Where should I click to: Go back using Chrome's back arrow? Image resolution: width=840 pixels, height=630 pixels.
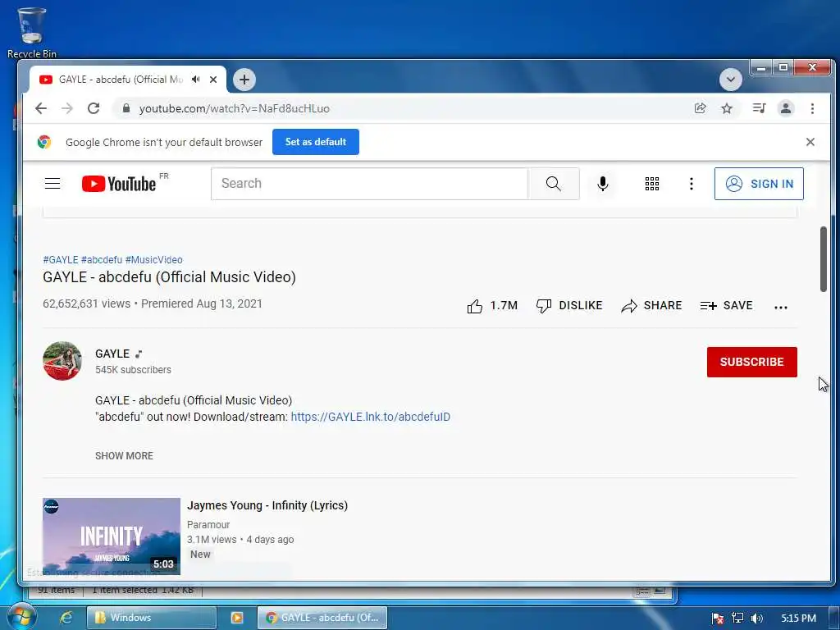point(41,108)
